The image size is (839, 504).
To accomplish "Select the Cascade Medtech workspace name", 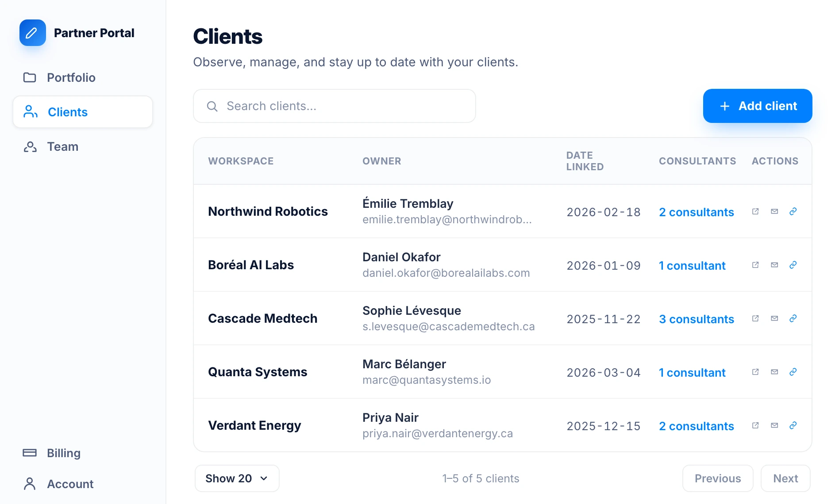I will 262,318.
